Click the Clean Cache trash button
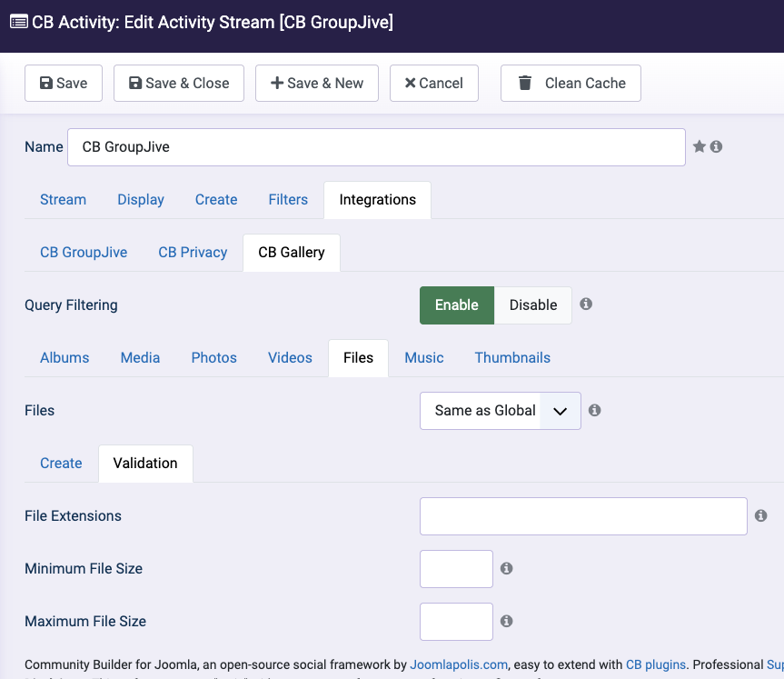784x679 pixels. pos(571,83)
